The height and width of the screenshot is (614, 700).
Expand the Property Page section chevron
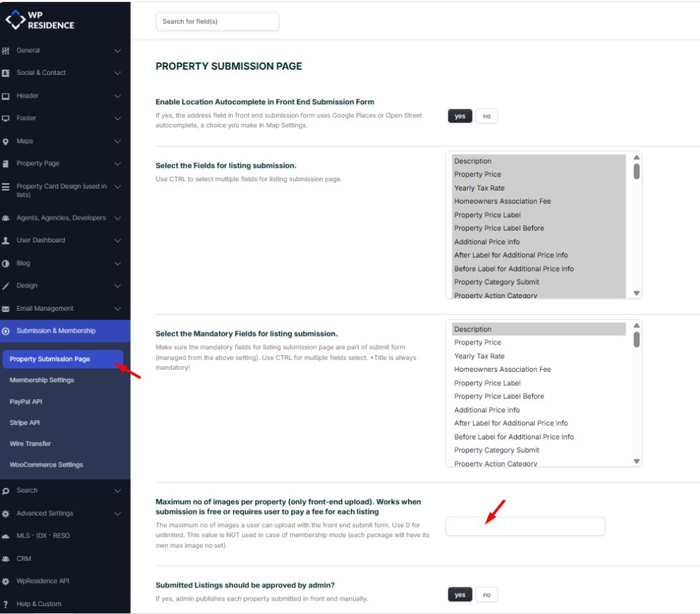coord(117,164)
